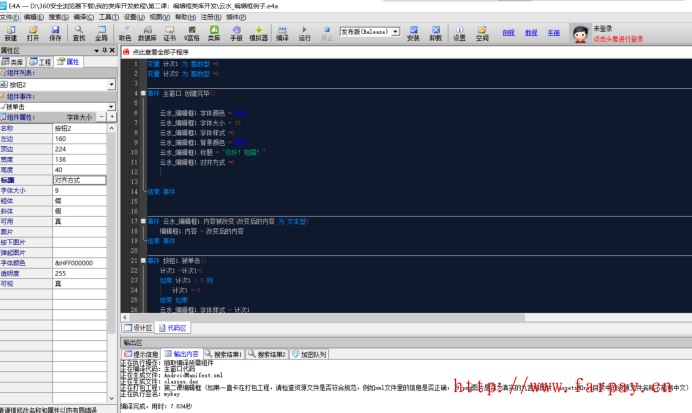Switch to the 类库 tab
The height and width of the screenshot is (413, 692).
(13, 61)
